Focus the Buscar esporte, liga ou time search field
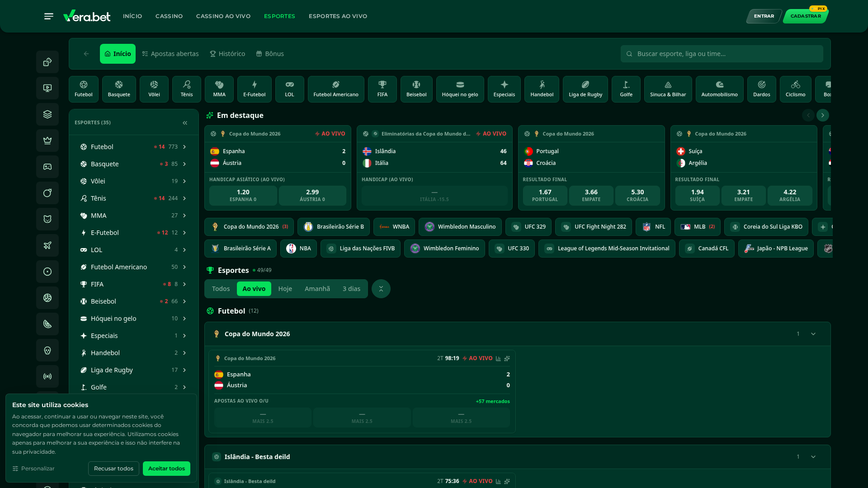This screenshot has height=488, width=868. coord(722,54)
